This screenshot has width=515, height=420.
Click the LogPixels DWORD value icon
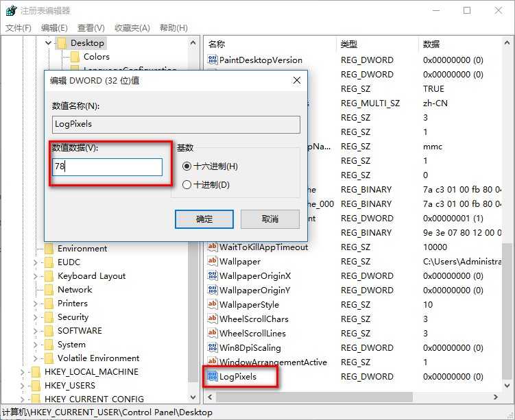coord(213,376)
